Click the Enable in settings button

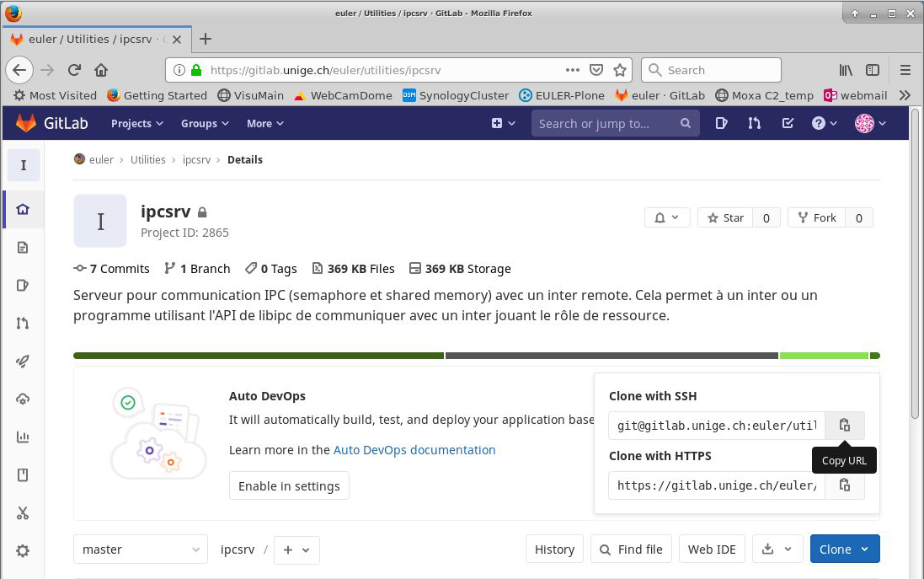[x=289, y=486]
